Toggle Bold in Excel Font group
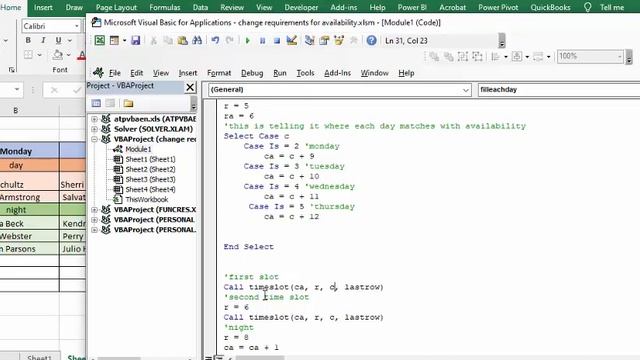Screen dimensions: 640x360 28,40
